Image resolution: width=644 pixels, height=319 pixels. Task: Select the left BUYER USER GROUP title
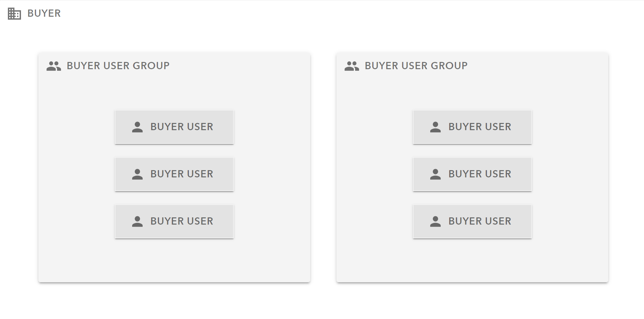click(118, 66)
